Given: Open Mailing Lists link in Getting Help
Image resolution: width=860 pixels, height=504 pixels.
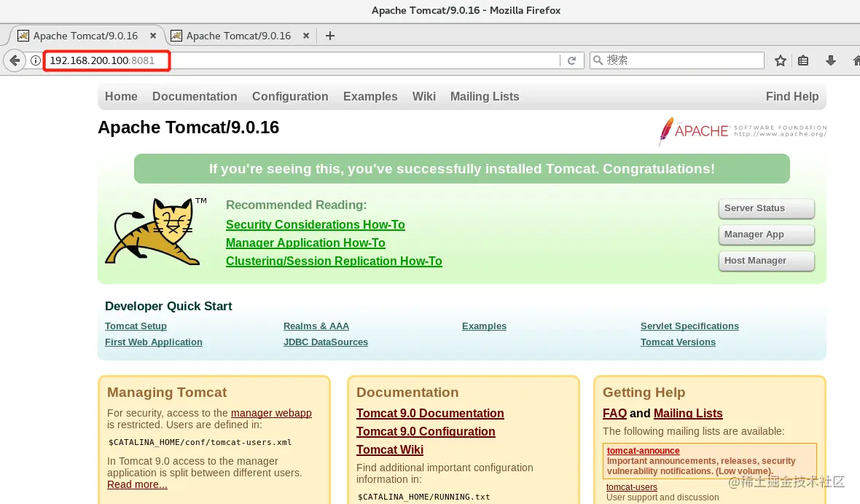Looking at the screenshot, I should pos(688,413).
